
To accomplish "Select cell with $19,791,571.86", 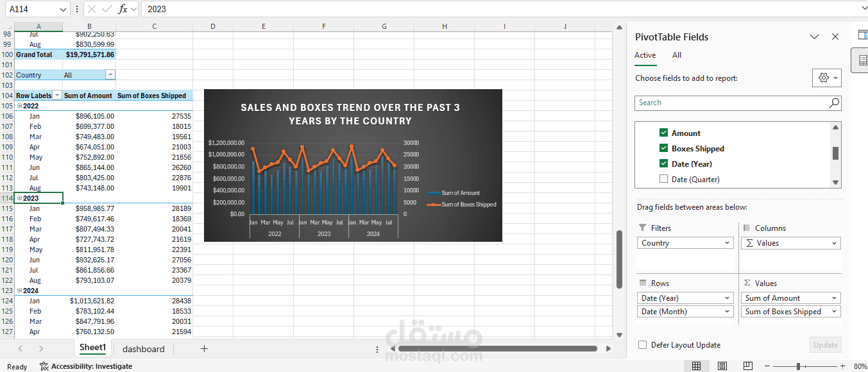I will (89, 55).
